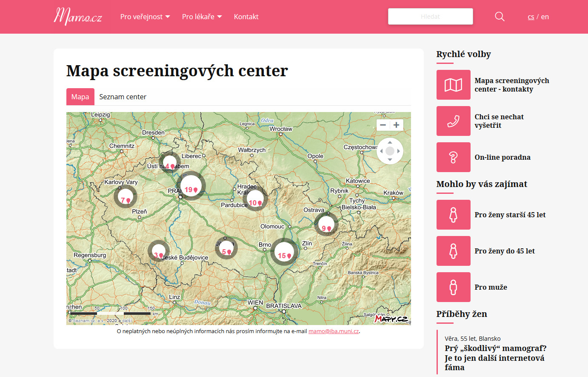The width and height of the screenshot is (588, 377).
Task: Pan the map down with compass arrow
Action: pyautogui.click(x=390, y=160)
